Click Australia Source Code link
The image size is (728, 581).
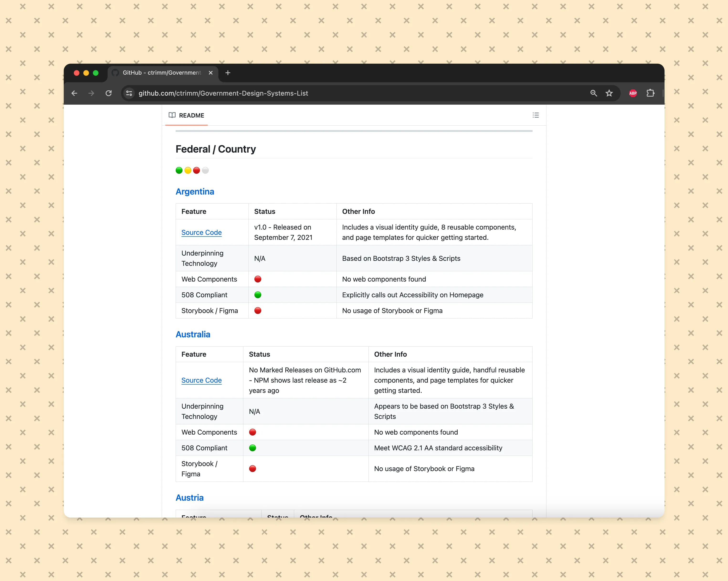pyautogui.click(x=201, y=380)
